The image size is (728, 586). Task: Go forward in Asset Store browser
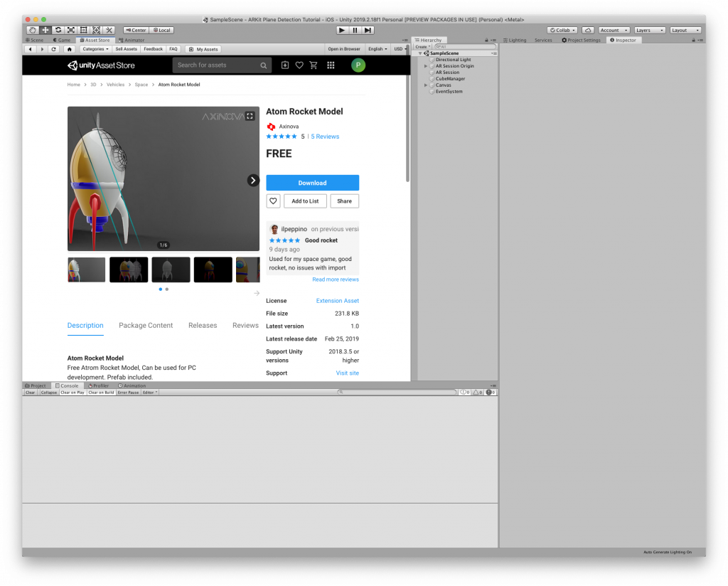42,49
